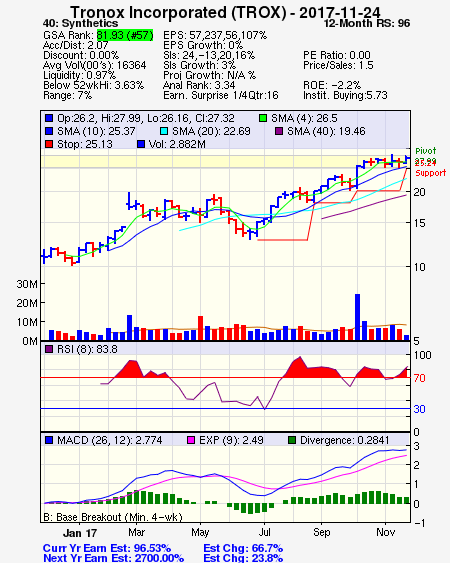This screenshot has height=563, width=450.
Task: Click the chart title Tronox Incorporated (TROX)
Action: pyautogui.click(x=178, y=12)
